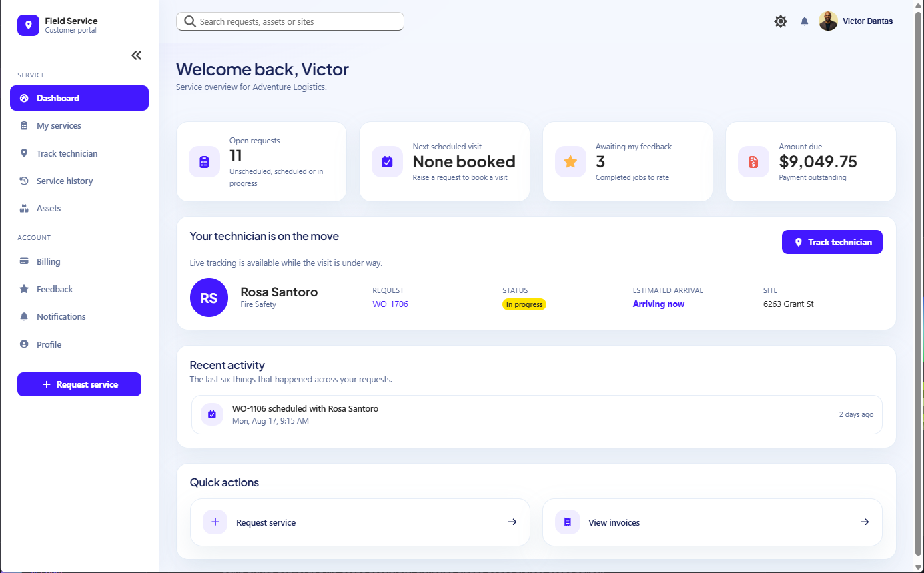The height and width of the screenshot is (573, 924).
Task: Focus the search requests, assets or sites field
Action: [290, 21]
